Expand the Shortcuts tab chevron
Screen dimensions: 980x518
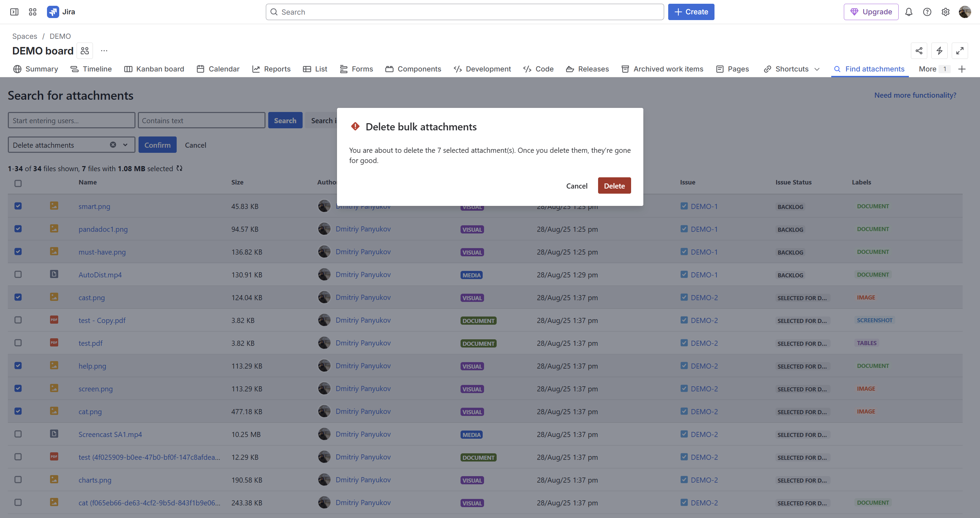coord(817,69)
